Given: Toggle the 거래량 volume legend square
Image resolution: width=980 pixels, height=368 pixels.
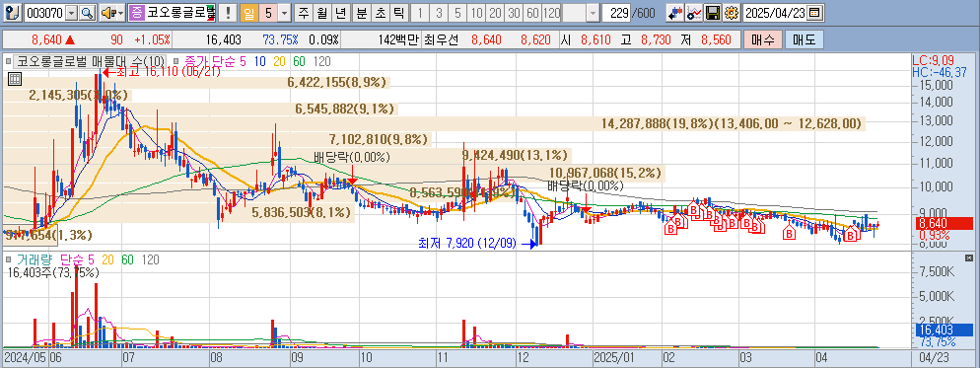Looking at the screenshot, I should pos(8,258).
